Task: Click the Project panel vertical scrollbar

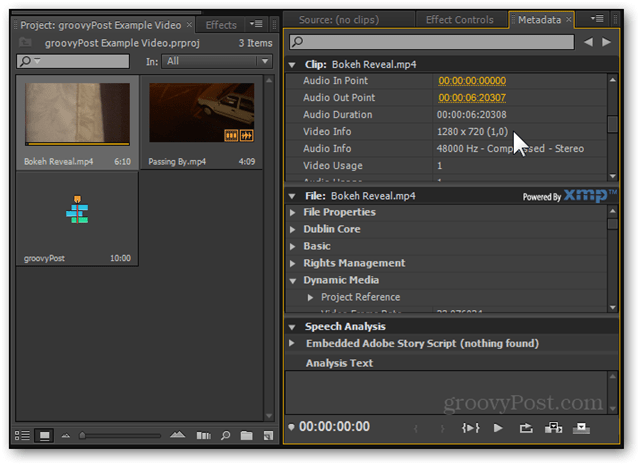Action: (x=269, y=247)
